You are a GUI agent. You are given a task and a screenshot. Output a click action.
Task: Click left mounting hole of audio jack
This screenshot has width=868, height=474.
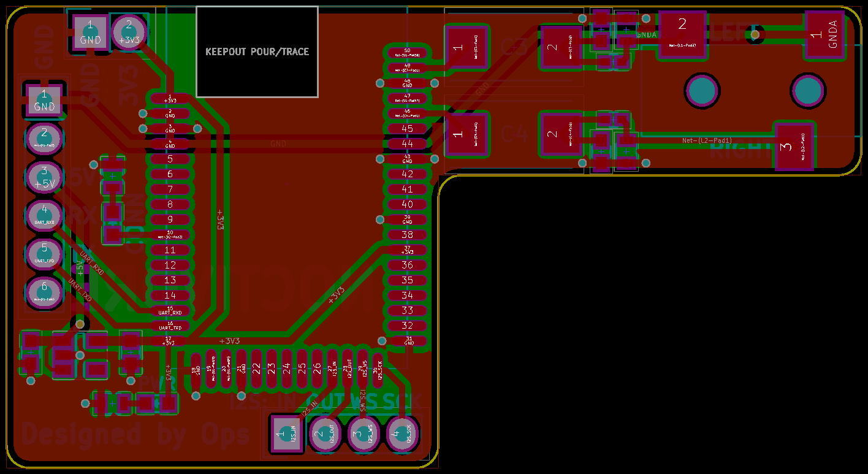click(x=702, y=91)
